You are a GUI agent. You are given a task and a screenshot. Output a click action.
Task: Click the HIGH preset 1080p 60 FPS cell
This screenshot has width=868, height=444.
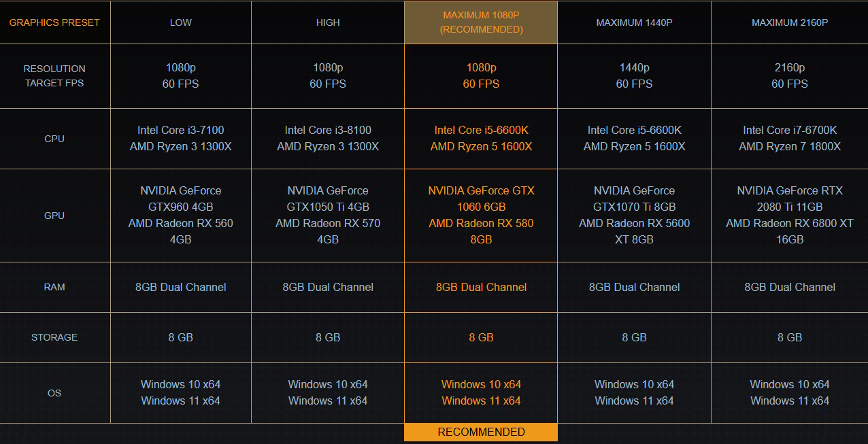[328, 76]
